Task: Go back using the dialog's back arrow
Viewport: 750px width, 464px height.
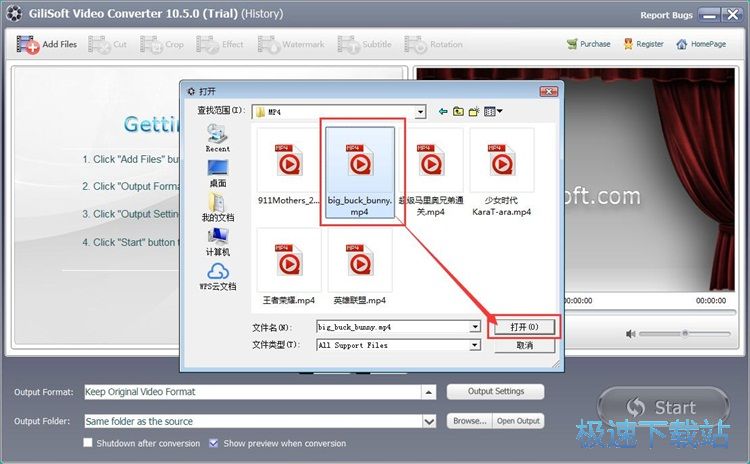Action: (x=443, y=111)
